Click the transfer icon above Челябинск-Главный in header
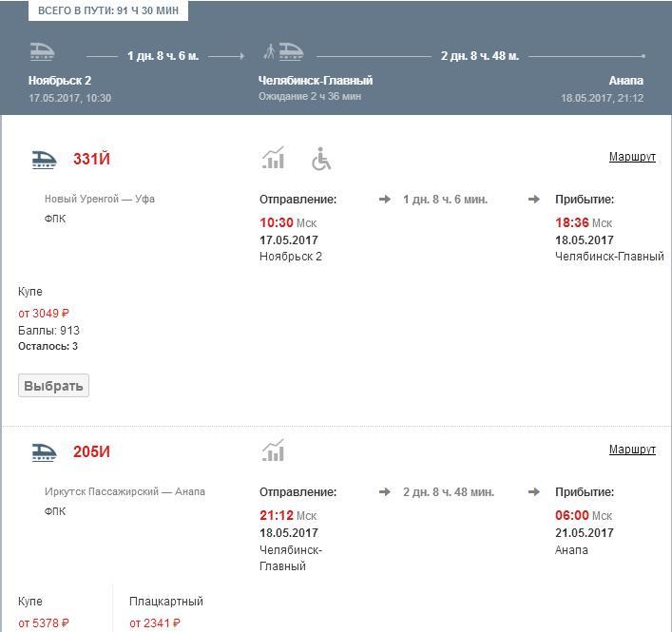Screen dimensions: 672x632 coord(283,51)
